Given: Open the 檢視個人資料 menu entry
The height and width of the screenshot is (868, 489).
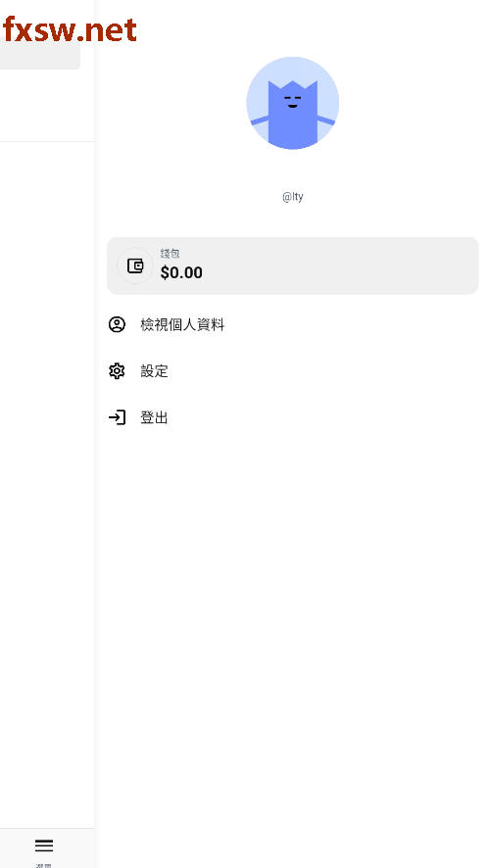Looking at the screenshot, I should [292, 324].
